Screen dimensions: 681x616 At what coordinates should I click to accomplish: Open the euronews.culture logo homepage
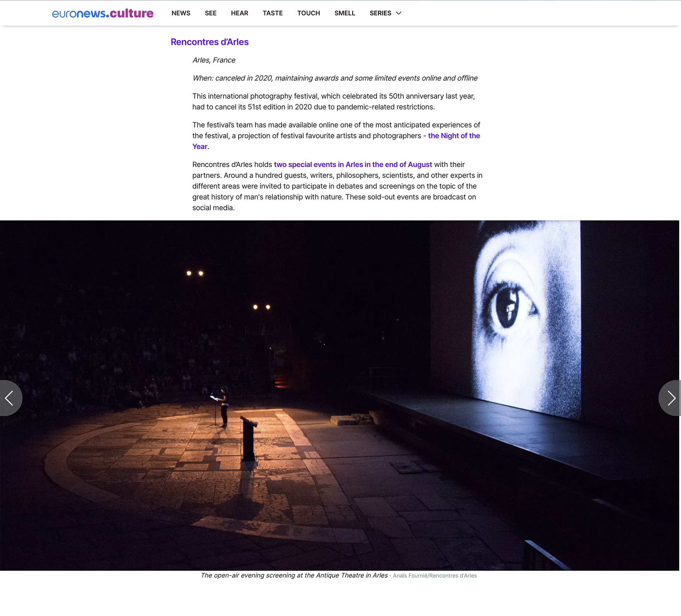(103, 13)
